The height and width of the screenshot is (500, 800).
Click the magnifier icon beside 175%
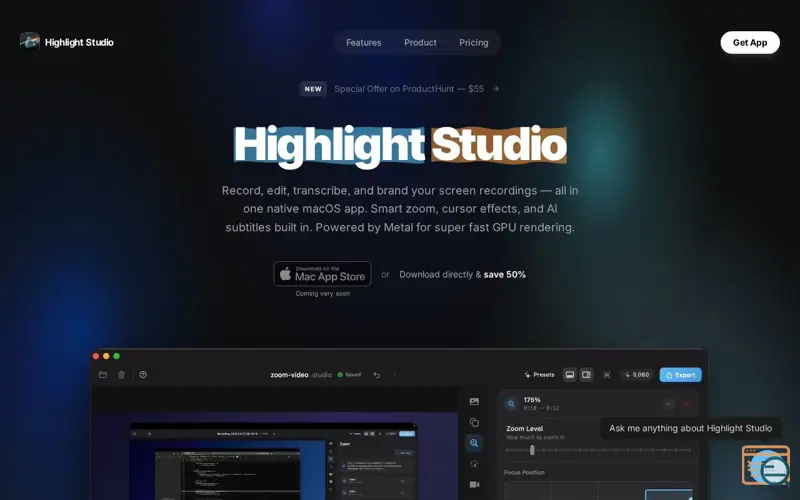point(511,404)
